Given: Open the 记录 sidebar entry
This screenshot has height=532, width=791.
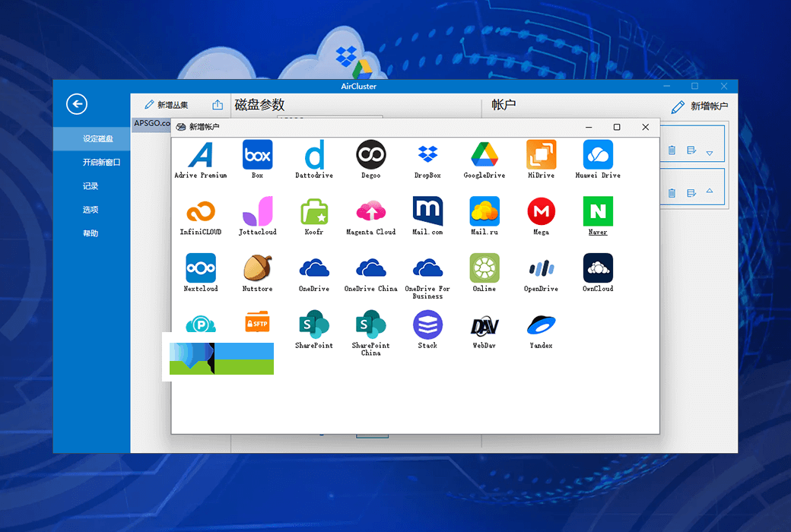Looking at the screenshot, I should tap(92, 186).
